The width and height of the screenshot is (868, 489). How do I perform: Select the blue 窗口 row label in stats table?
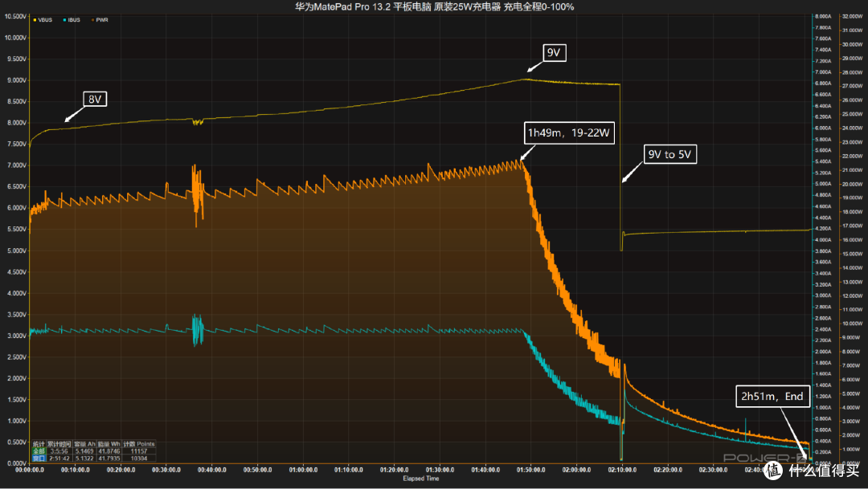pos(39,458)
